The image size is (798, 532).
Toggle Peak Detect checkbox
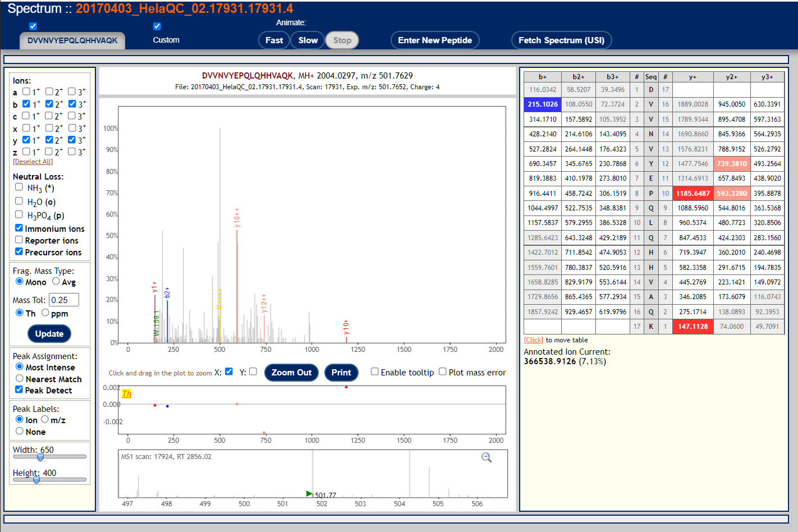coord(19,389)
